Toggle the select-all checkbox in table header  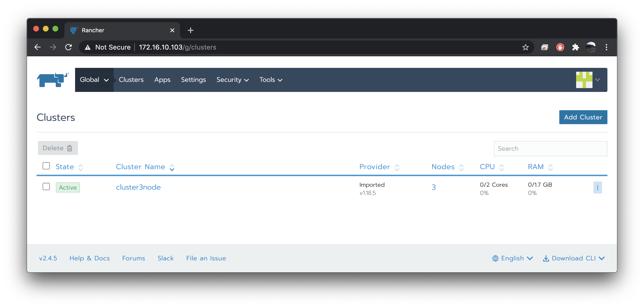[46, 166]
